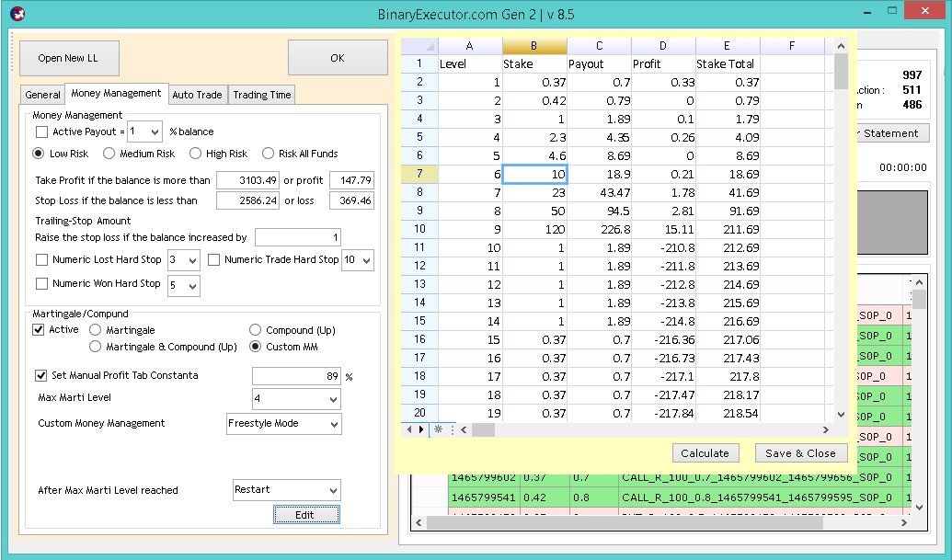Screen dimensions: 952x560
Task: Click the Stop Loss balance input field
Action: pos(247,200)
